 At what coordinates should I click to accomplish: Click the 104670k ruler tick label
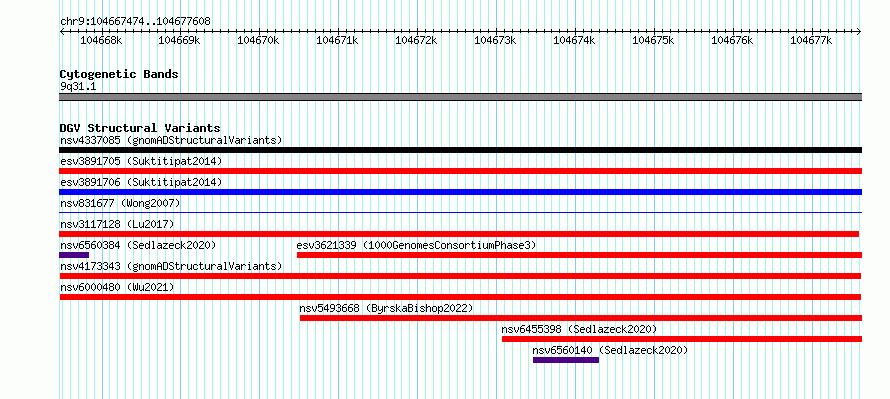coord(258,40)
